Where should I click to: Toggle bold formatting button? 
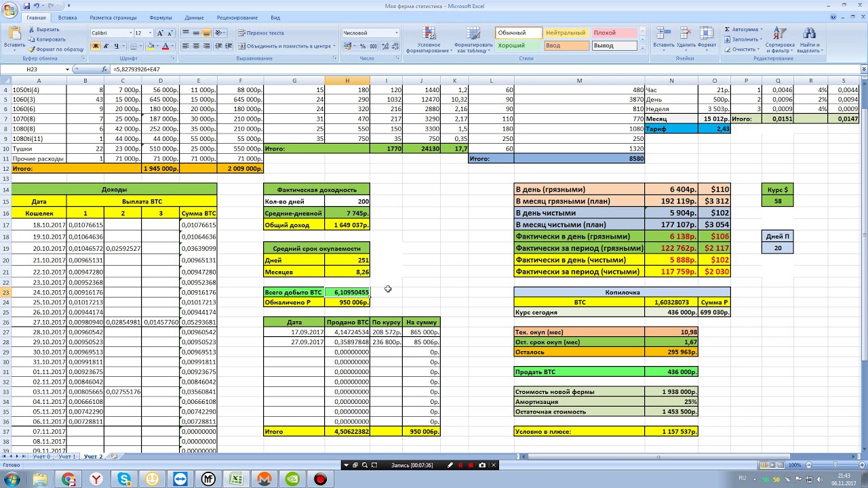tap(96, 46)
